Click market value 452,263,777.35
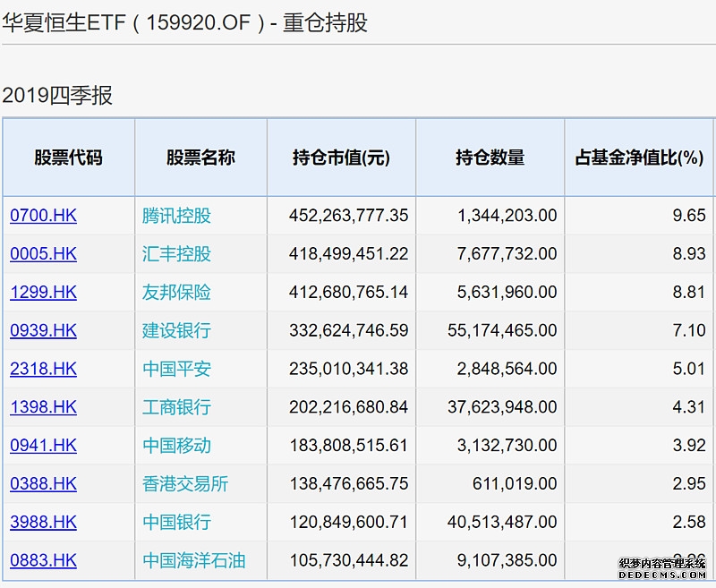Viewport: 716px width, 588px height. 348,216
